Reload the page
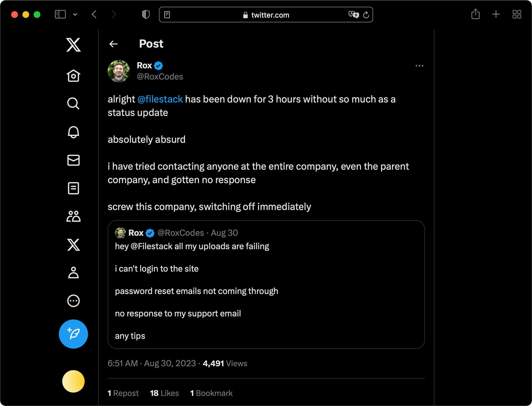This screenshot has height=406, width=532. pyautogui.click(x=366, y=15)
